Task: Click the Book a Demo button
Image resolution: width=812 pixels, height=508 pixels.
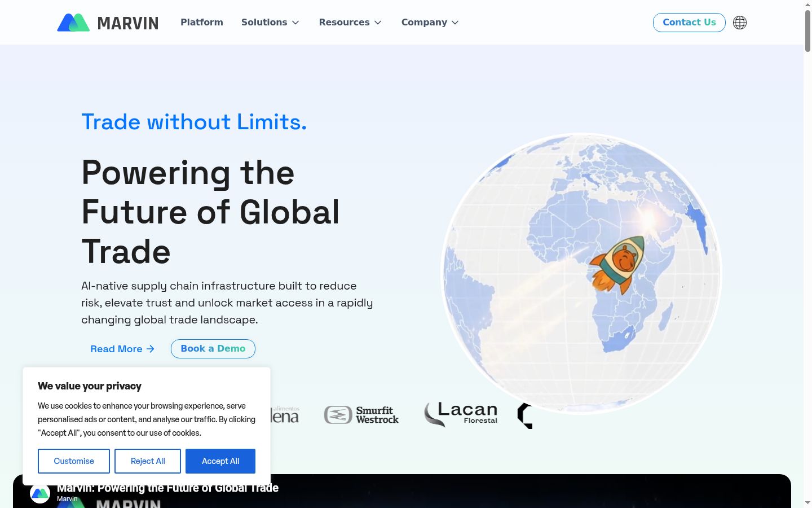Action: [213, 349]
